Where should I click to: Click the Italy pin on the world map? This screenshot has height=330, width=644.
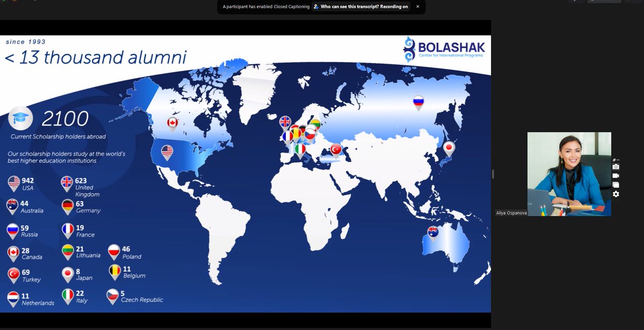tap(301, 150)
